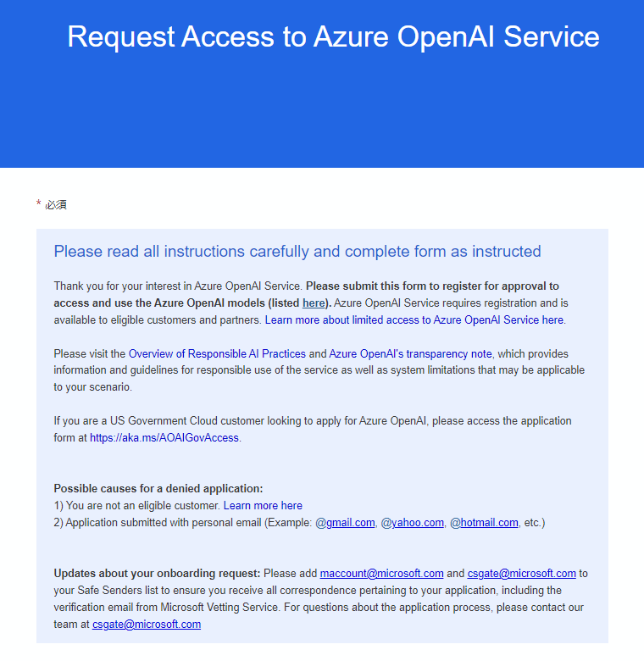Open the underlined "here" models list link
This screenshot has width=644, height=661.
point(314,303)
